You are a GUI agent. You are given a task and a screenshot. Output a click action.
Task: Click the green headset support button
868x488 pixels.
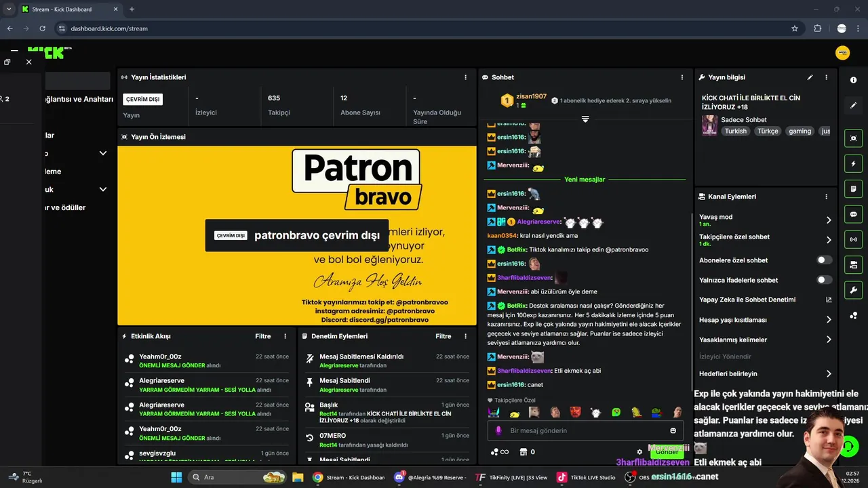coord(848,447)
